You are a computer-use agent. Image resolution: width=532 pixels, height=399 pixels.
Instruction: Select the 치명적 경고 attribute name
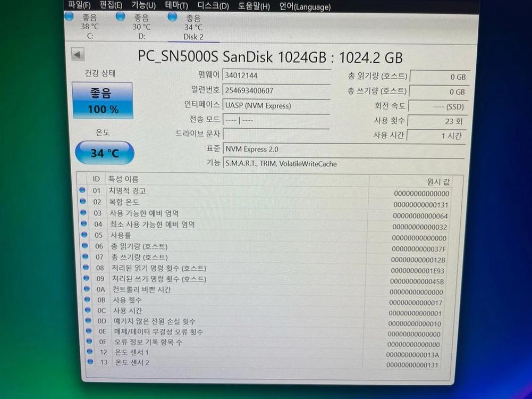pyautogui.click(x=127, y=191)
